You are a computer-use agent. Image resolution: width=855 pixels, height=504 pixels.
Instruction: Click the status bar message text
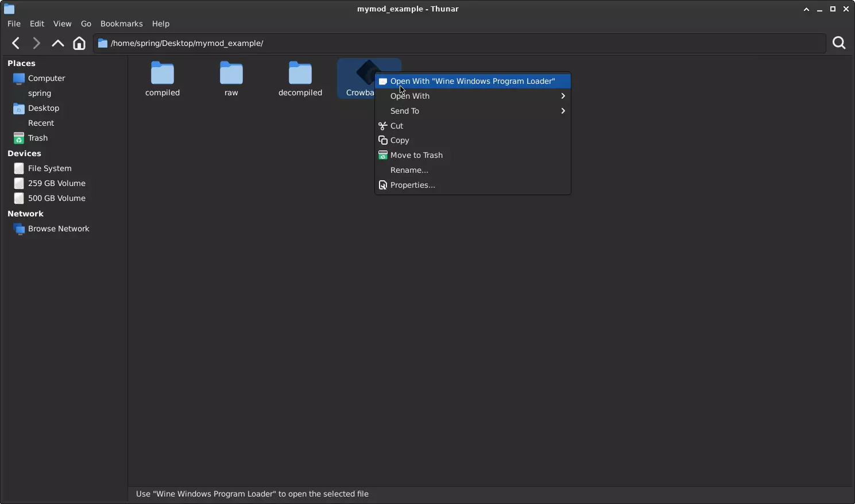point(252,494)
